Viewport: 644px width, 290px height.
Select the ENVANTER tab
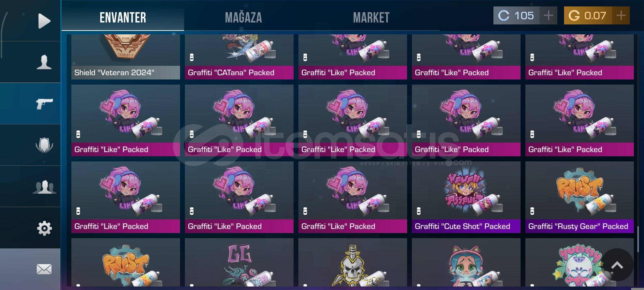point(123,18)
